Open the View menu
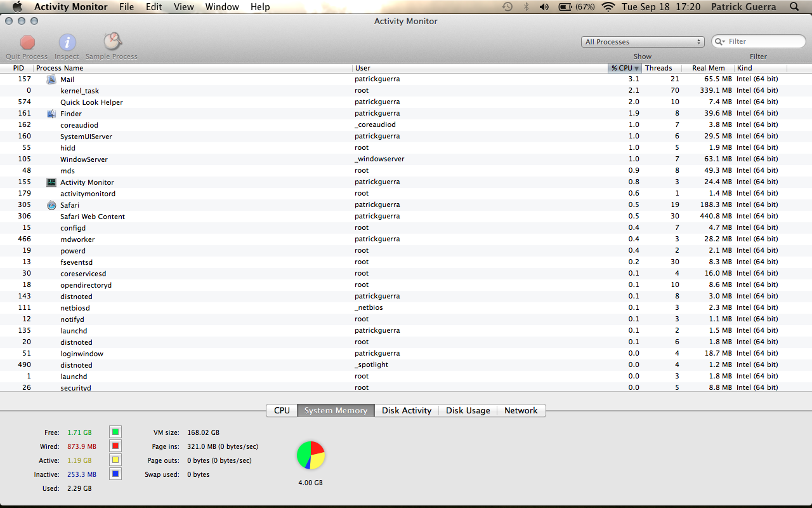The height and width of the screenshot is (508, 812). [x=184, y=7]
